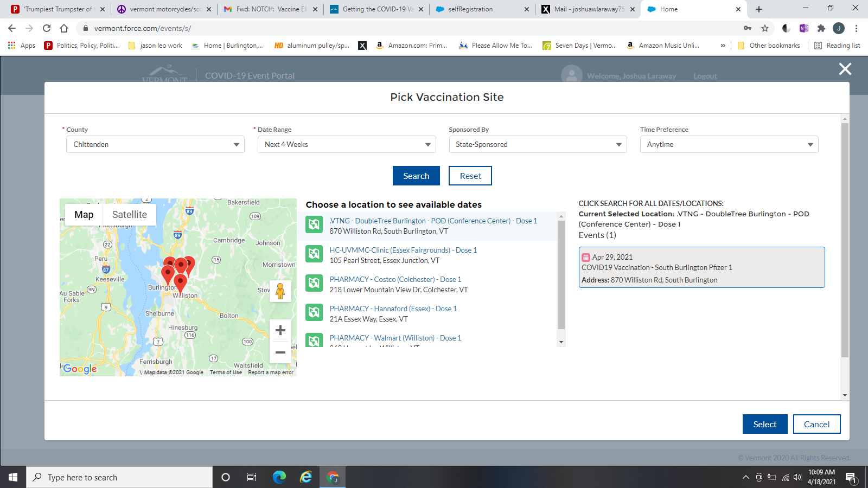Open Microsoft Edge from the taskbar
868x488 pixels.
tap(279, 477)
